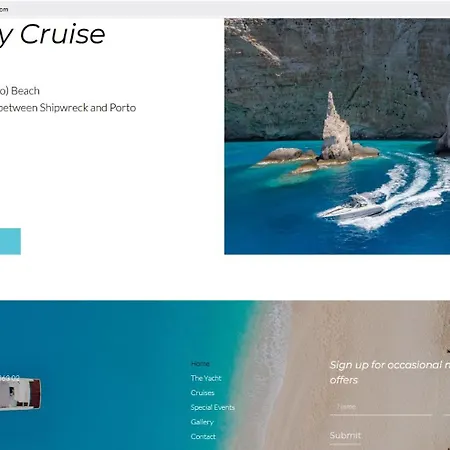This screenshot has width=450, height=450.
Task: Visit the Special Events page
Action: [x=213, y=407]
